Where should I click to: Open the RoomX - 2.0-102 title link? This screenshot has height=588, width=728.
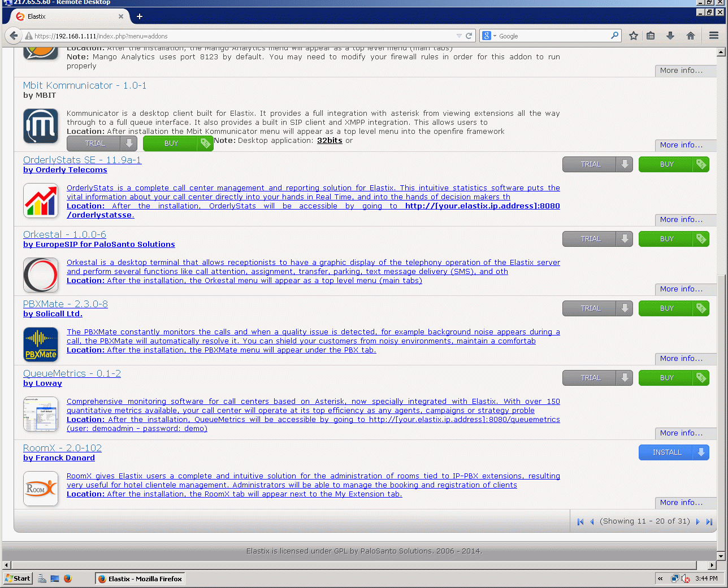pyautogui.click(x=62, y=448)
